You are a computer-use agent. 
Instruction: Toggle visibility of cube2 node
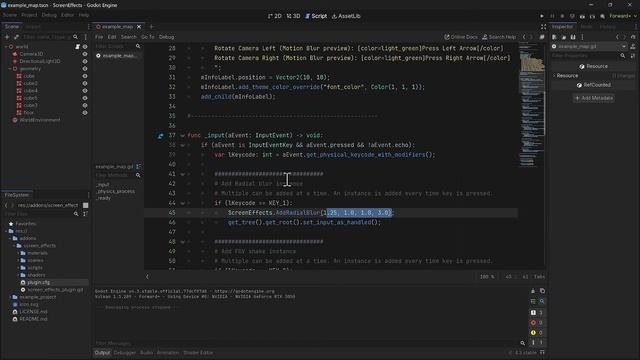tap(85, 83)
